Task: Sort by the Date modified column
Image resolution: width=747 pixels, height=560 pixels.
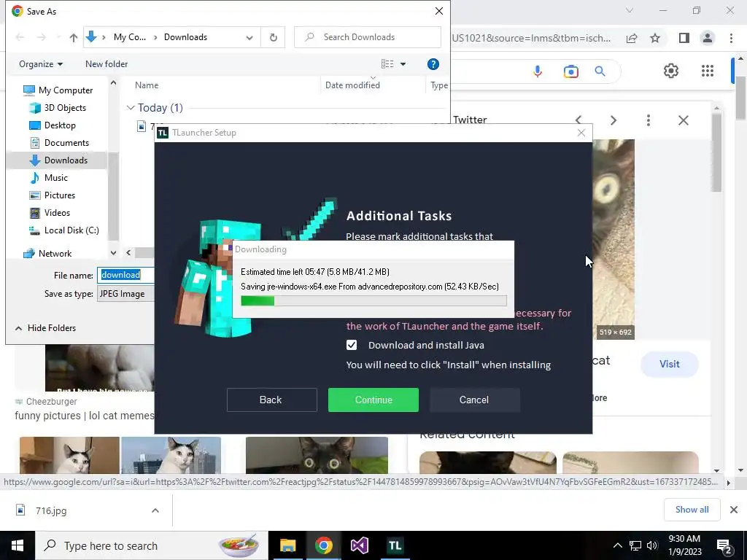Action: (x=352, y=85)
